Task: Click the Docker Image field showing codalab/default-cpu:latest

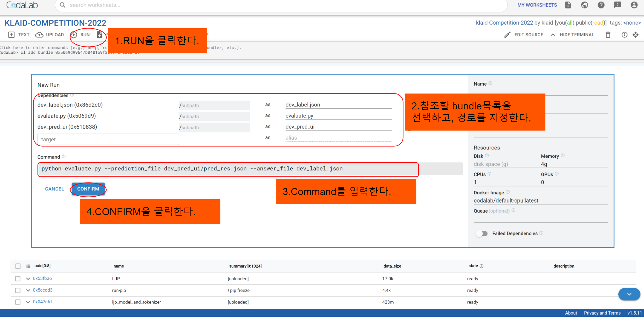Action: pos(506,200)
